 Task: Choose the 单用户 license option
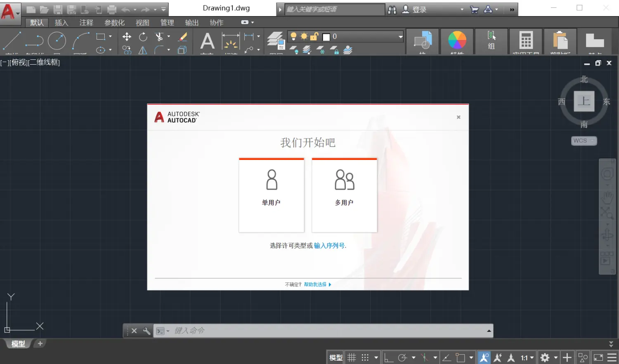tap(272, 195)
